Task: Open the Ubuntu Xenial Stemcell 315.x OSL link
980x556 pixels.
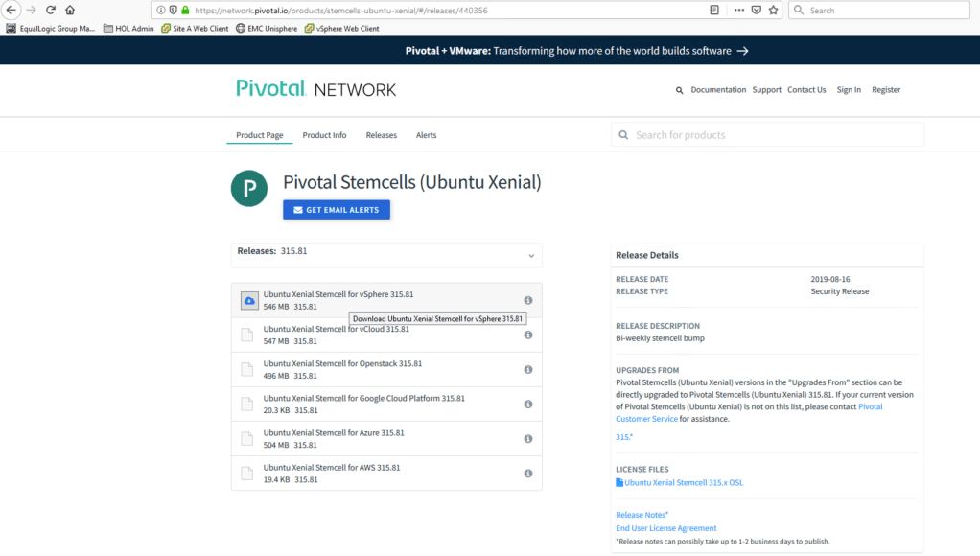Action: (x=683, y=483)
